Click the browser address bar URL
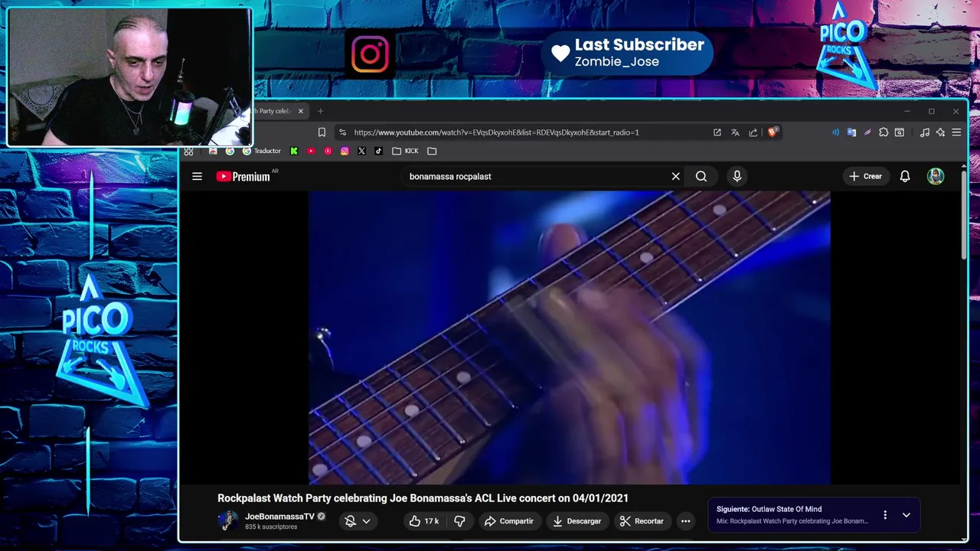This screenshot has height=551, width=980. click(x=496, y=132)
